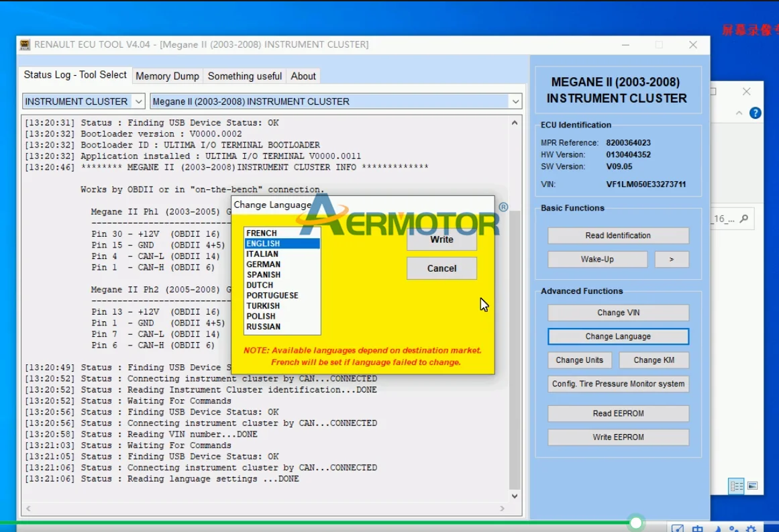
Task: Cancel the Change Language dialog
Action: click(442, 268)
